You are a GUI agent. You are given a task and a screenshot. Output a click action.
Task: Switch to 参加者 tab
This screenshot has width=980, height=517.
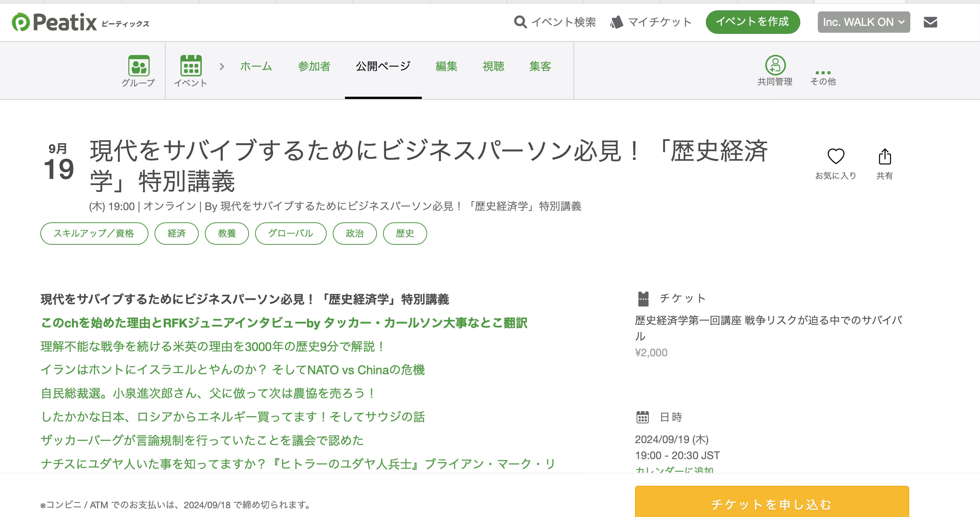314,67
